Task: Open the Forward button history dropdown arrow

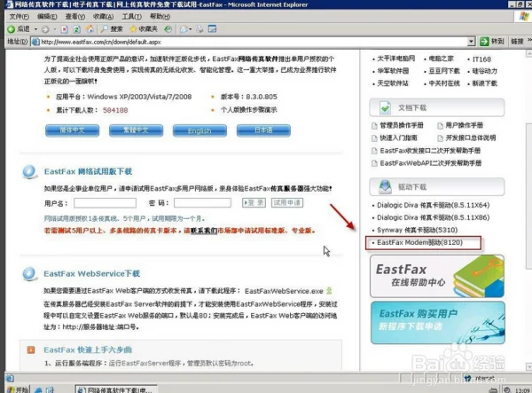Action: 55,29
